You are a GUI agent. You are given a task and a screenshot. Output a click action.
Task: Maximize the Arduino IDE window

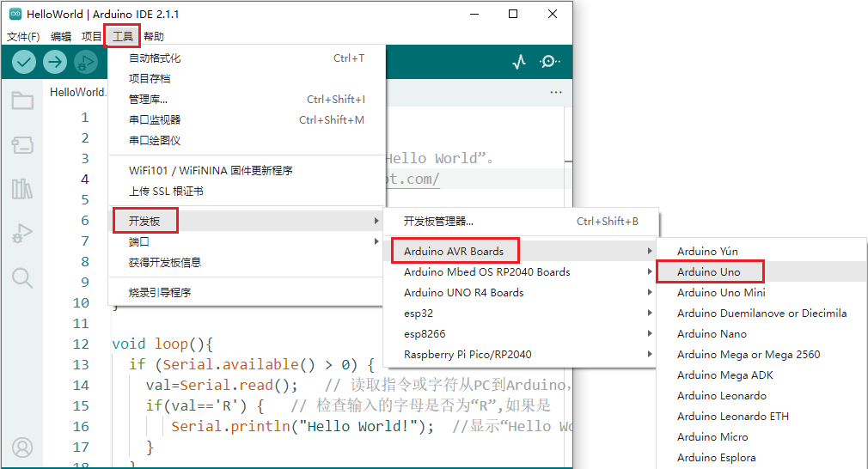[513, 14]
